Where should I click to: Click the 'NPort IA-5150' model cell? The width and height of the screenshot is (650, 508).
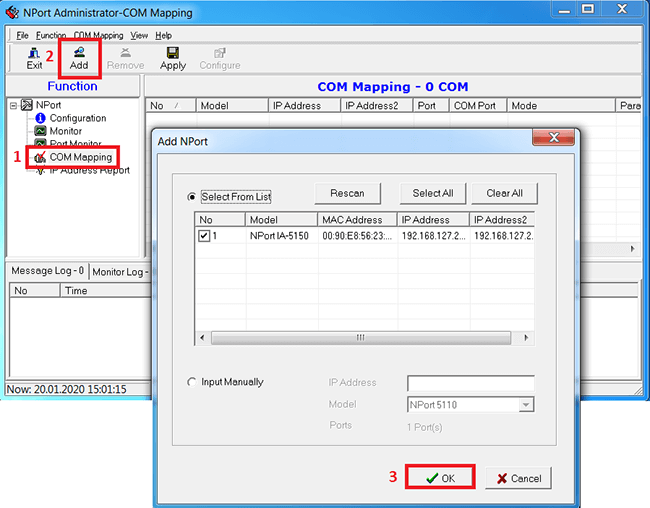[279, 236]
